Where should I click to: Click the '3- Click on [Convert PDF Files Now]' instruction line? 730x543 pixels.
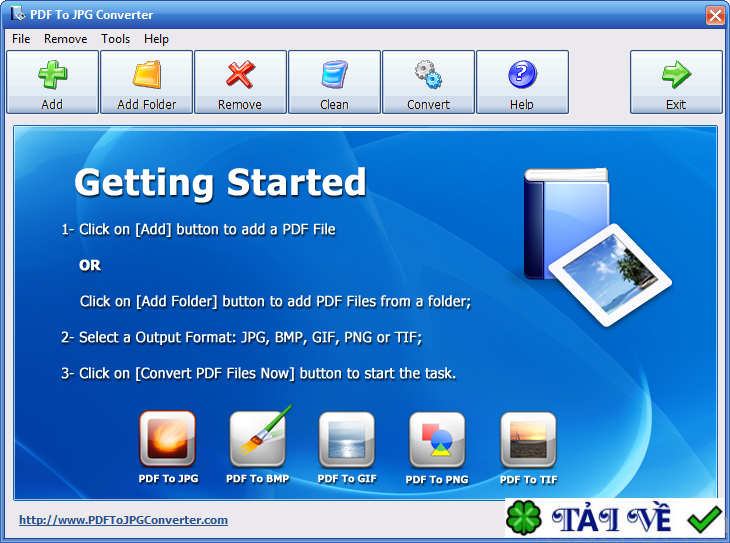[x=258, y=373]
